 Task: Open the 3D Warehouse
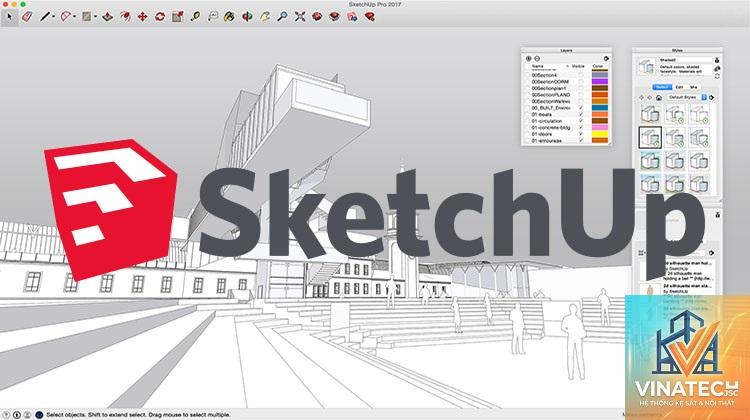[x=317, y=17]
